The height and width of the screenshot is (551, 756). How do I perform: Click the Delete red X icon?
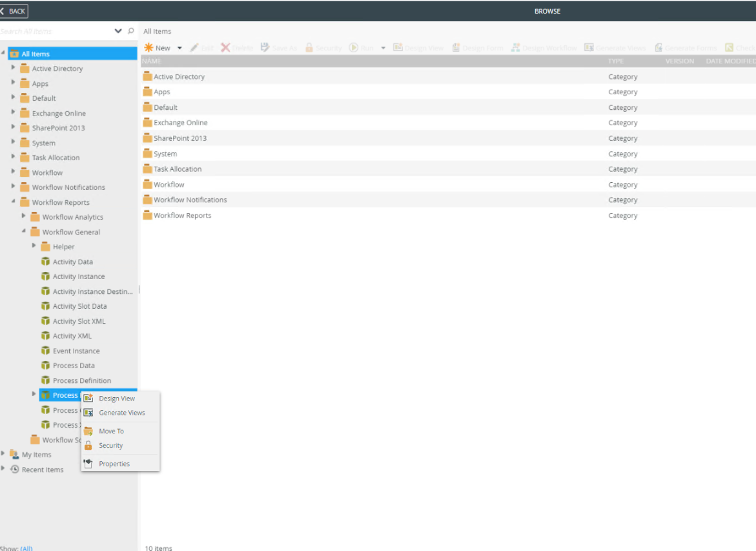[x=225, y=47]
